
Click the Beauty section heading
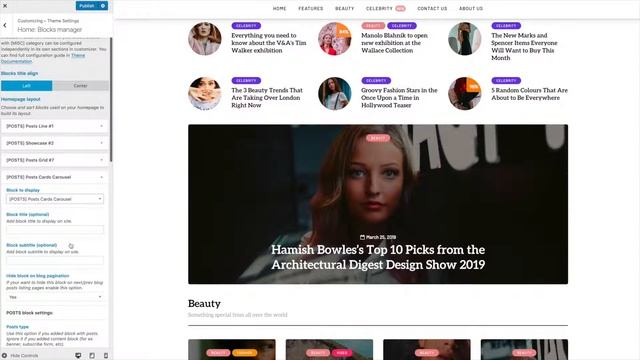(204, 304)
